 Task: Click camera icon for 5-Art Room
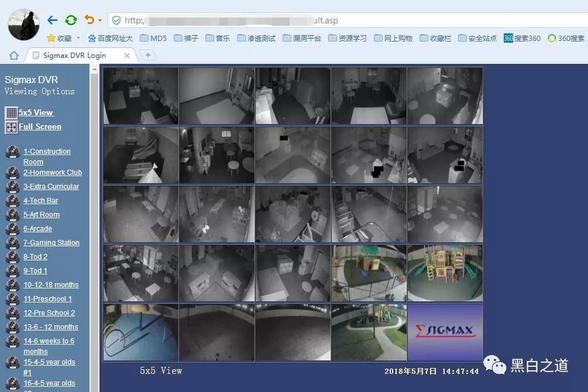pos(12,215)
